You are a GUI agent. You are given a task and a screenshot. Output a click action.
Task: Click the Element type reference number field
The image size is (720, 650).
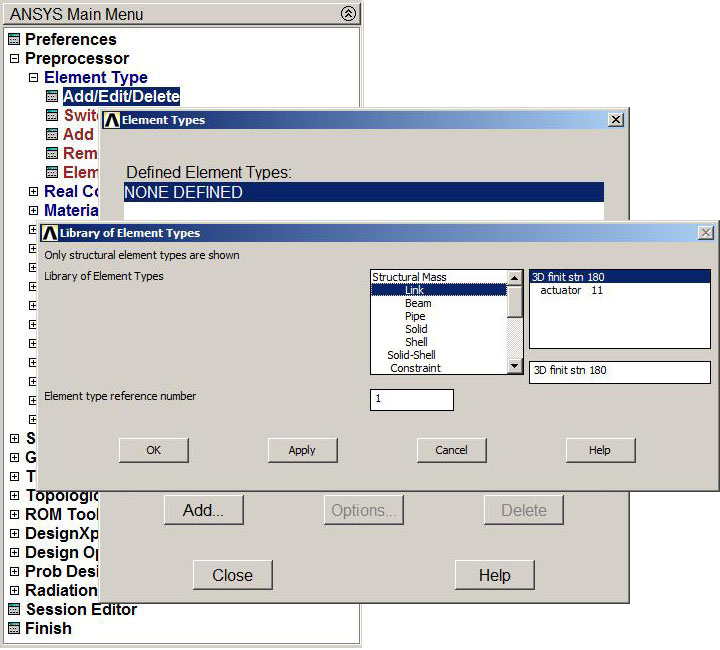tap(411, 400)
